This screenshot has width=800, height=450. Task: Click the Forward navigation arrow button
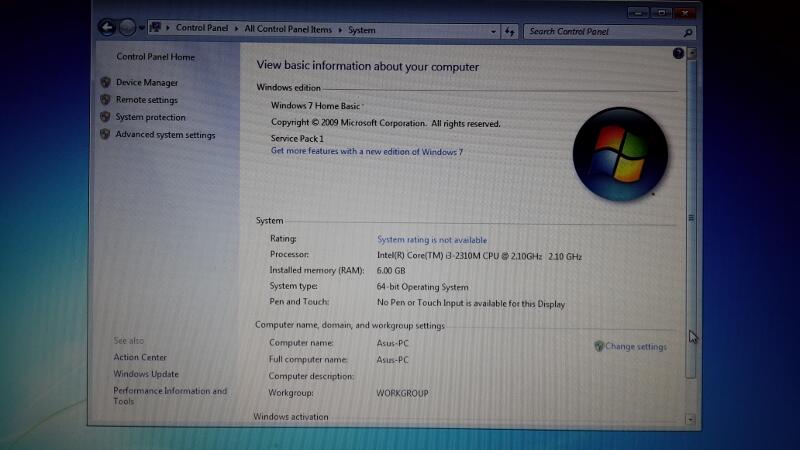pyautogui.click(x=127, y=28)
